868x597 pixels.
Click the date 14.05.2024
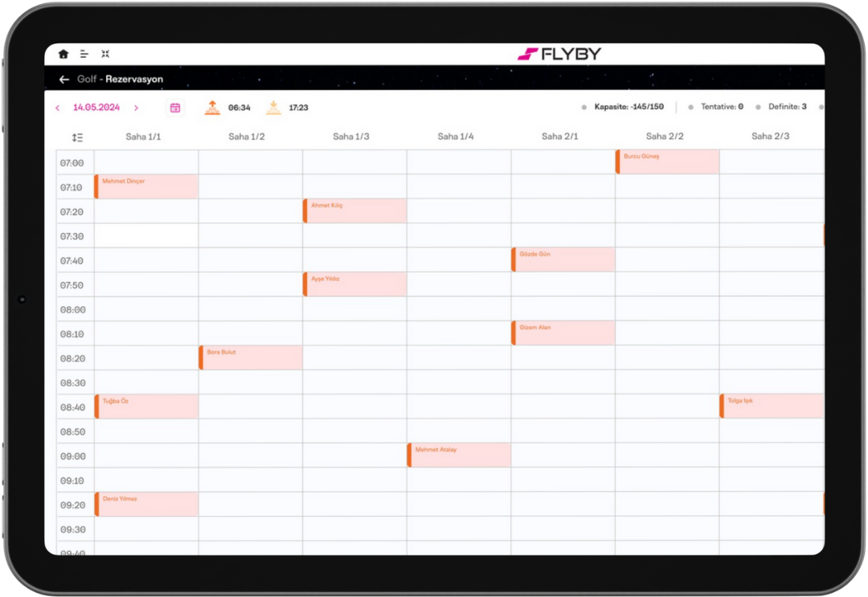click(x=96, y=108)
